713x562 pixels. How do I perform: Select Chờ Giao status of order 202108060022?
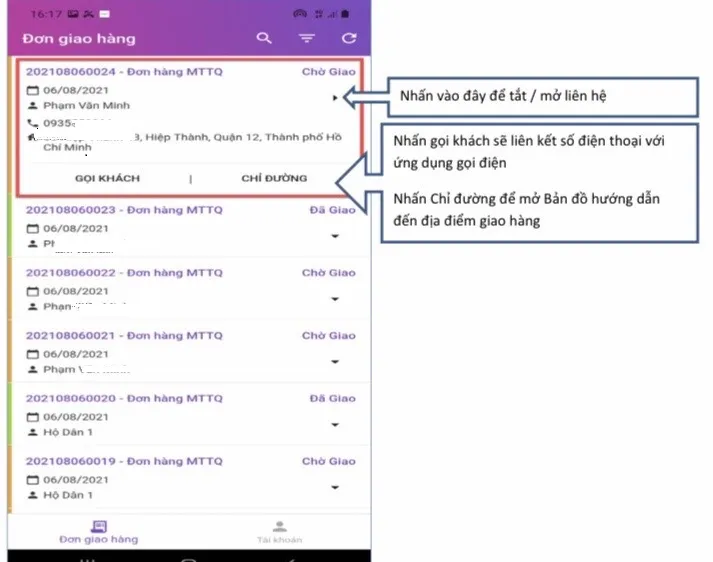328,273
